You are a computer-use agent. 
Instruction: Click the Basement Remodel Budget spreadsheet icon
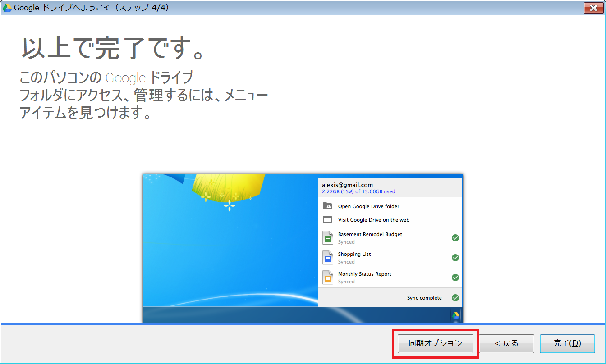[328, 237]
